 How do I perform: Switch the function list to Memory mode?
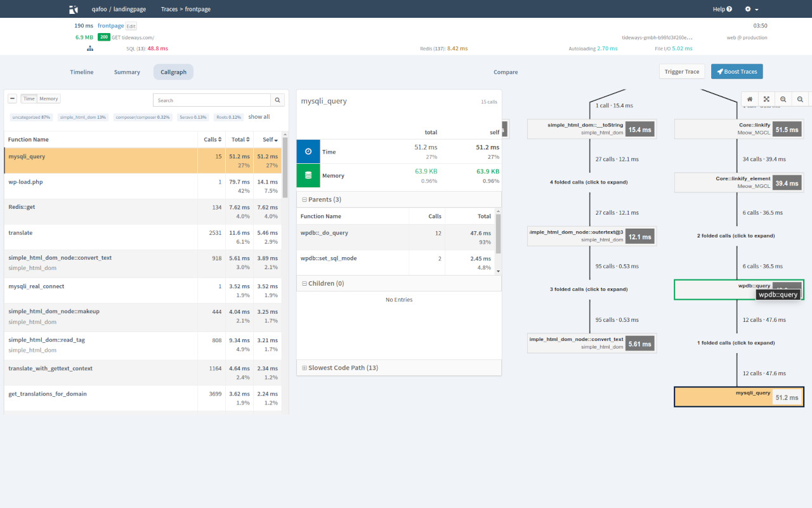[x=49, y=98]
